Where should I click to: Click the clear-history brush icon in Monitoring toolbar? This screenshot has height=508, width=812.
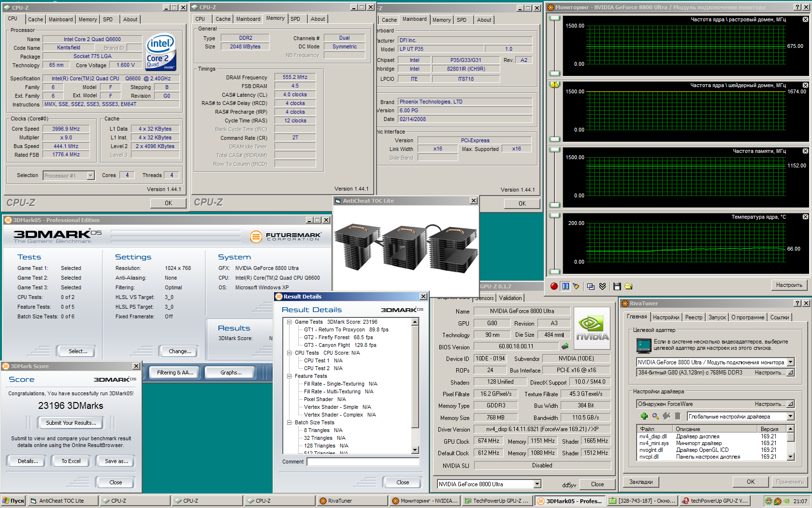(x=576, y=286)
